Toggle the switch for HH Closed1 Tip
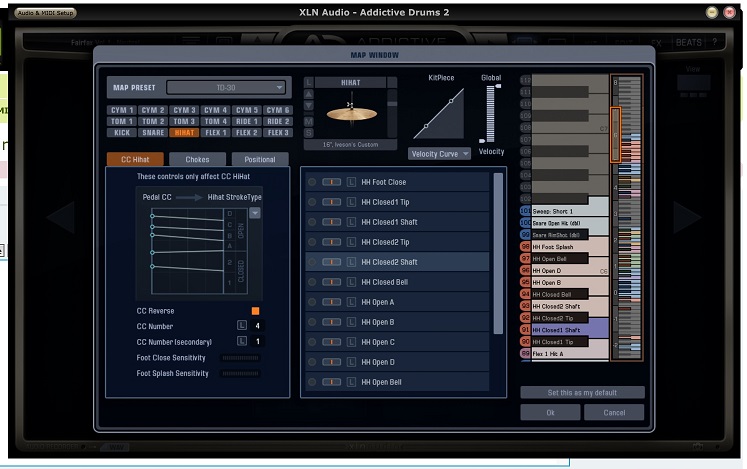Viewport: 747px width, 469px height. click(332, 202)
